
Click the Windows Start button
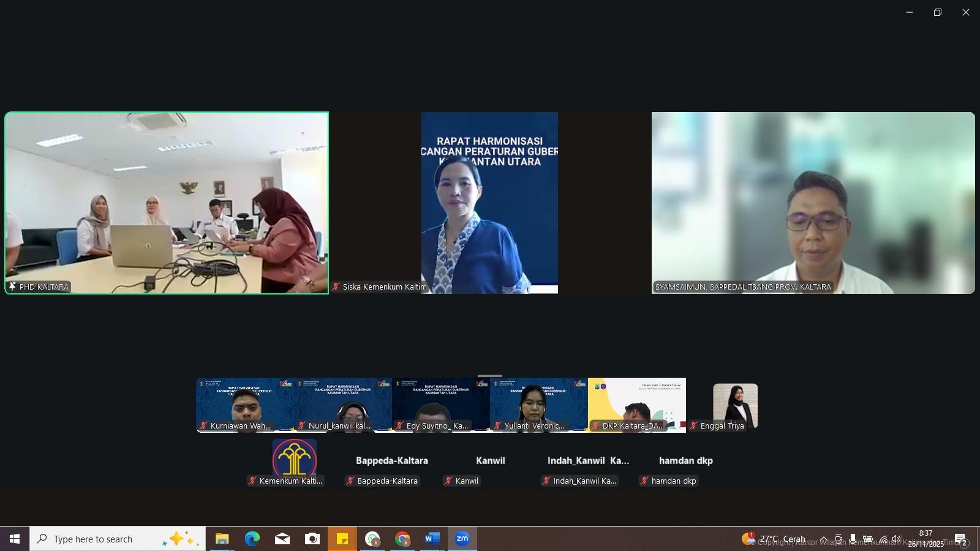tap(15, 539)
